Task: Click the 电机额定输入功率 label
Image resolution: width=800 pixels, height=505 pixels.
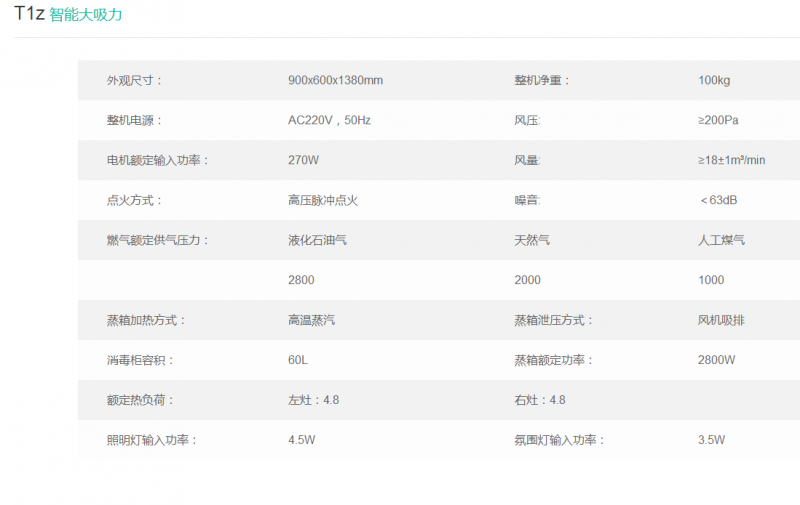Action: click(158, 160)
